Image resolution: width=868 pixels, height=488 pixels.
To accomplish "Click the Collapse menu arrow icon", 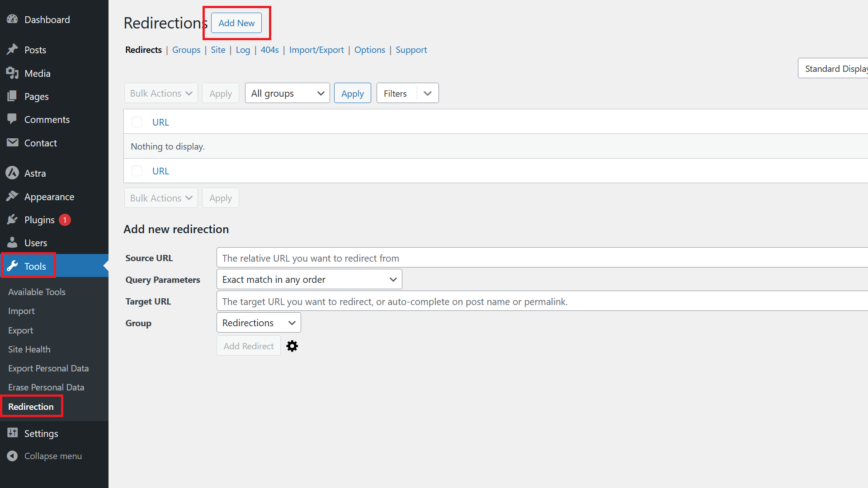I will tap(12, 456).
